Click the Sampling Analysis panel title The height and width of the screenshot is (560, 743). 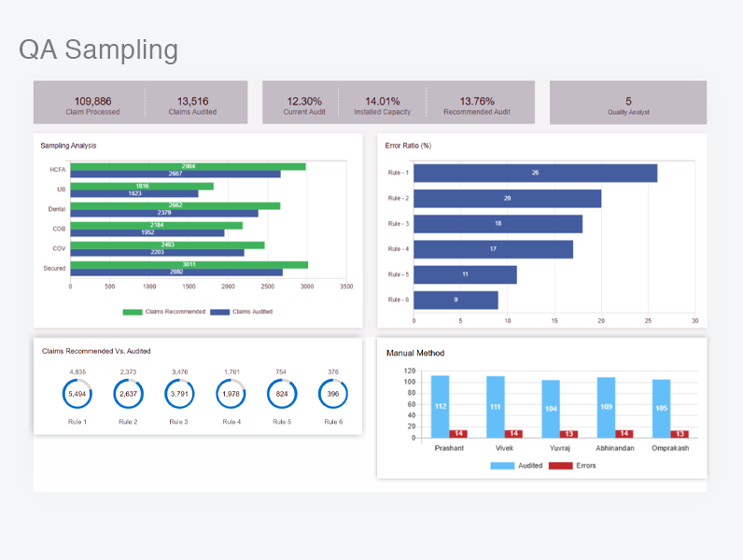68,146
